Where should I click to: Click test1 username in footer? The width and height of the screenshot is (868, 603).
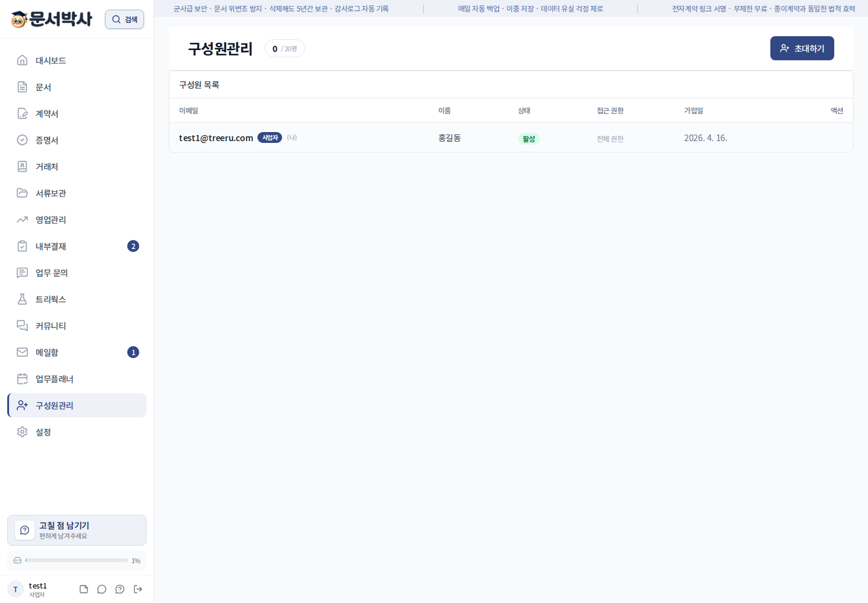(37, 586)
